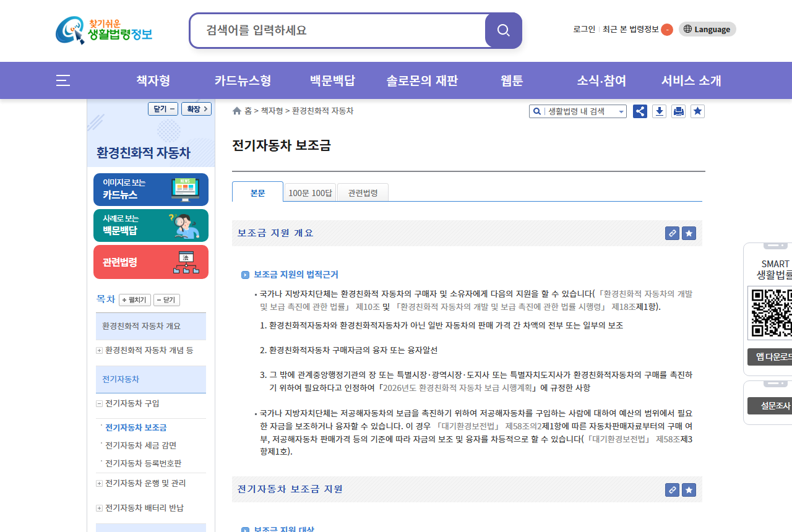Open 관련법령 red banner in sidebar
Viewport: 792px width, 532px height.
151,262
